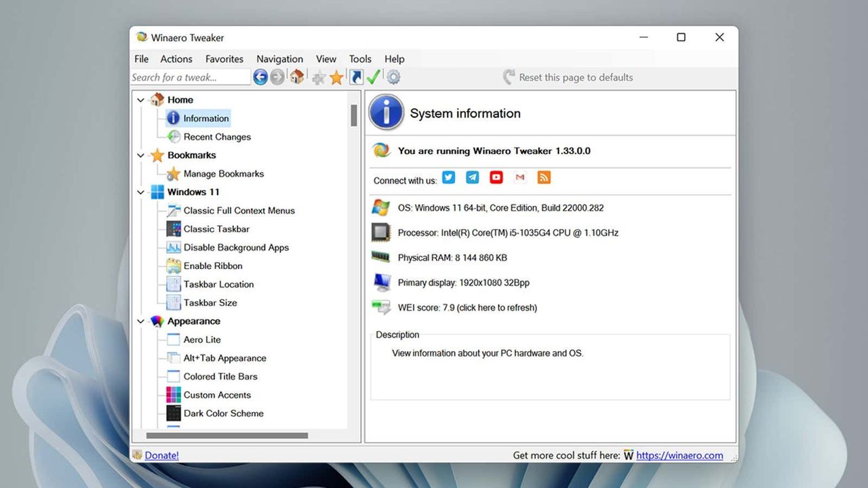The width and height of the screenshot is (868, 488).
Task: Click the Forward navigation arrow icon
Action: [277, 77]
